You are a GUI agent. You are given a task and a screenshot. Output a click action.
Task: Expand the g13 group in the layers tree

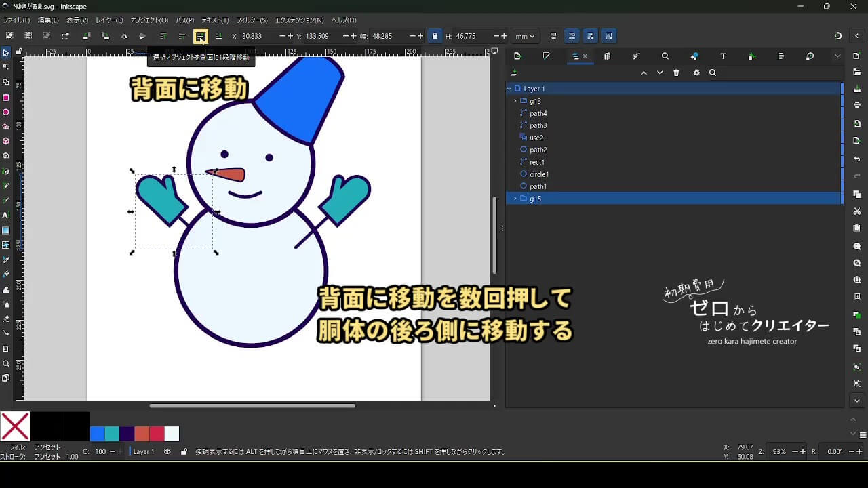tap(515, 101)
